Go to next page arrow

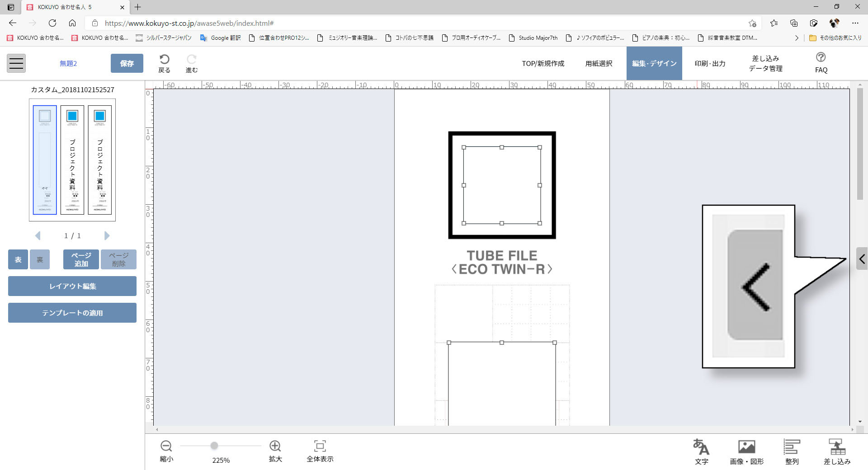(107, 235)
